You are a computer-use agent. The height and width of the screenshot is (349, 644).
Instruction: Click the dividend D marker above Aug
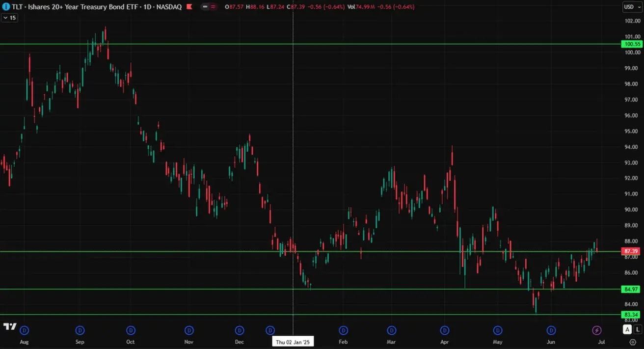[x=23, y=330]
